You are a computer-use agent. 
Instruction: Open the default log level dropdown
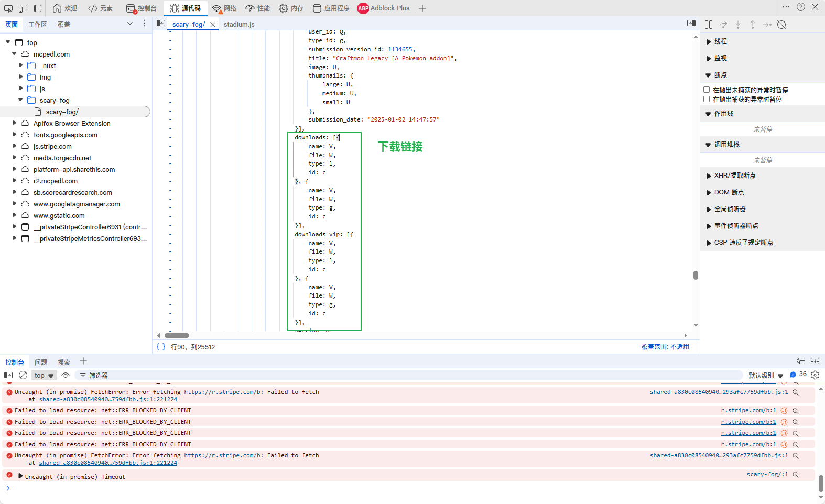click(765, 375)
